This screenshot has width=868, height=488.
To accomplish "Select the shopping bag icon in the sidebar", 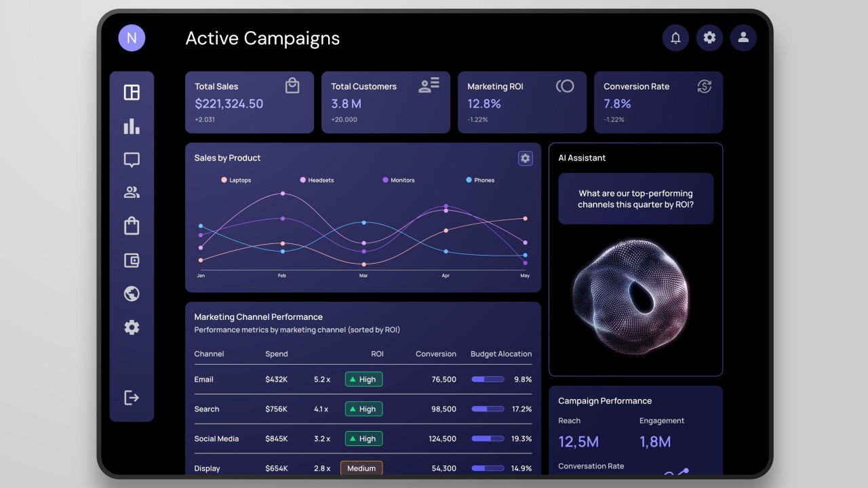I will tap(132, 226).
